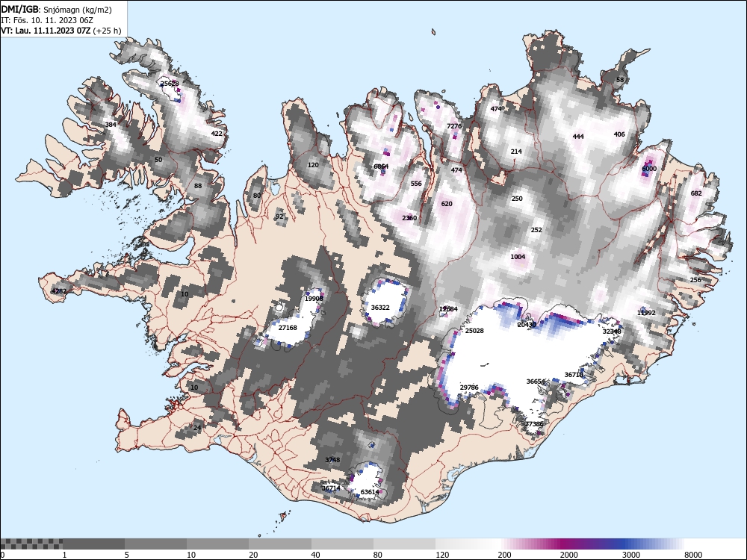Click the snow value label 556
Image resolution: width=747 pixels, height=560 pixels.
pyautogui.click(x=416, y=184)
